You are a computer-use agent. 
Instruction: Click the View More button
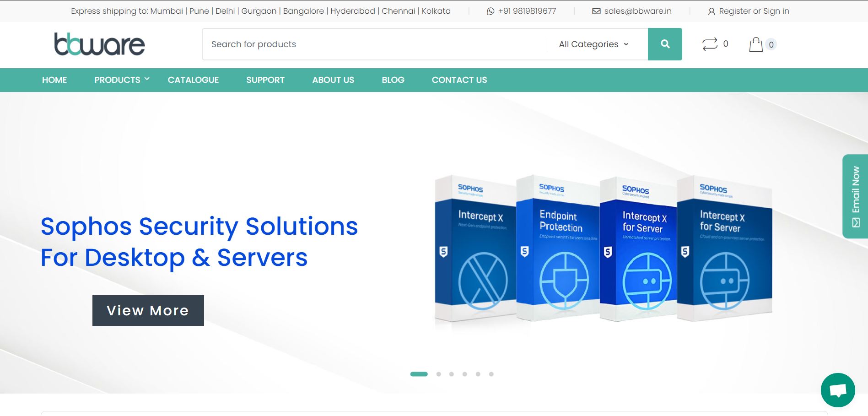(148, 310)
